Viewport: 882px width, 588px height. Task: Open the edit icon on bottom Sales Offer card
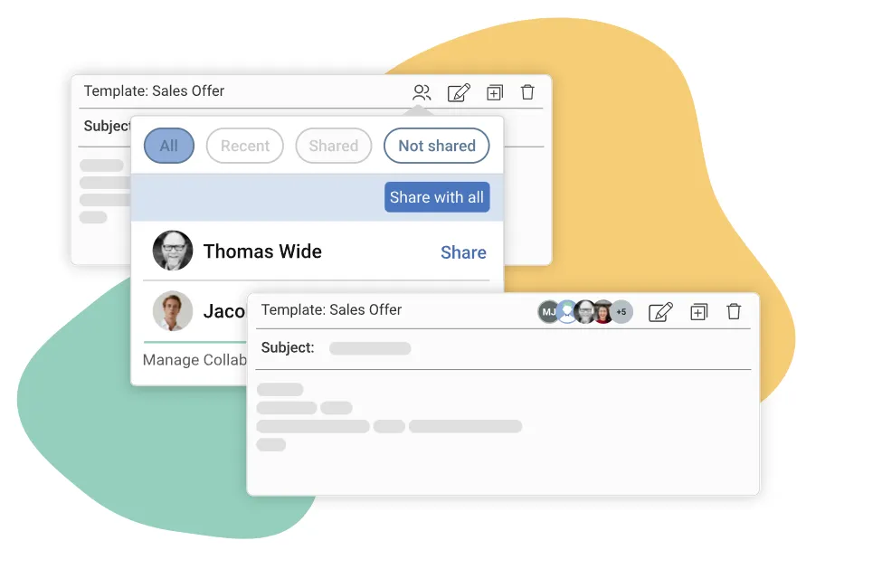660,311
